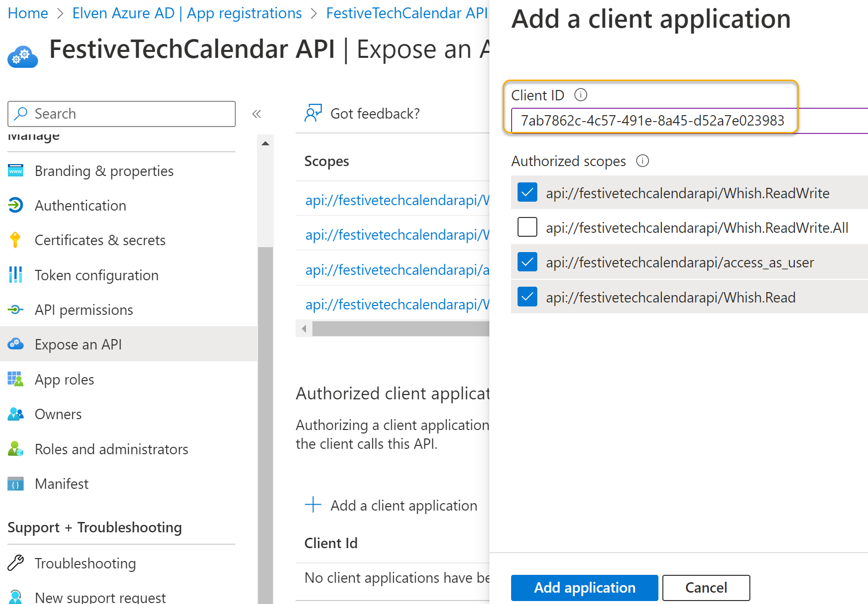Open Branding & properties menu item
The image size is (868, 604).
129,171
